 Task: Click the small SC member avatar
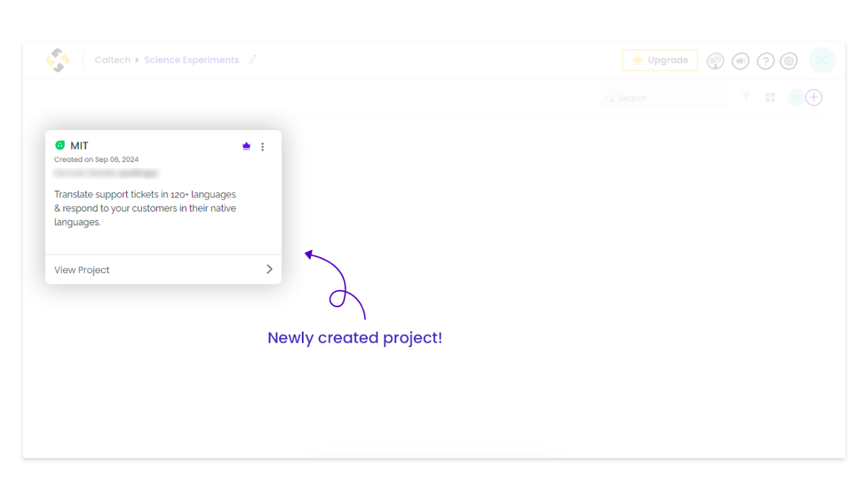click(x=797, y=97)
